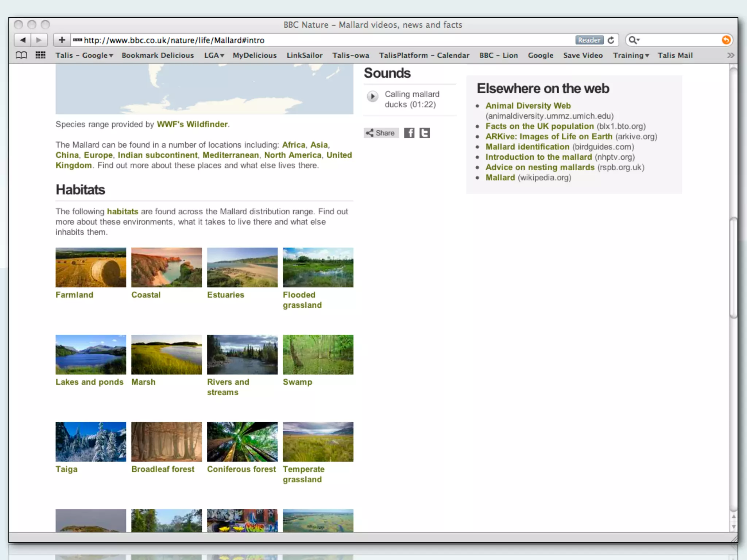
Task: Expand the Talis - Google bookmark folder
Action: coord(84,55)
